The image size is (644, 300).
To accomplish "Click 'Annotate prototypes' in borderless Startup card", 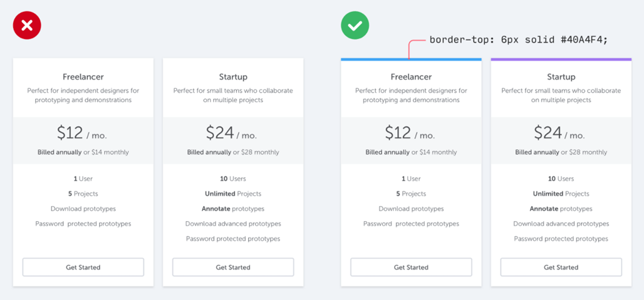I will click(x=233, y=209).
